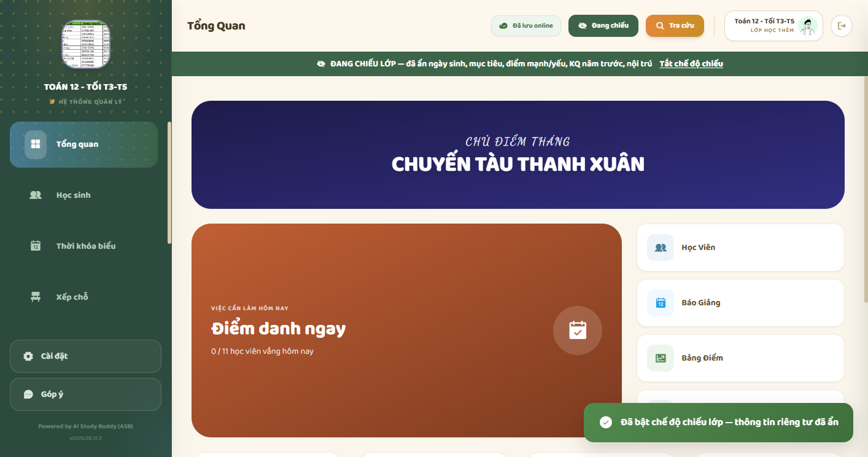Click the HỆ THỐNG QUẢN LÝ label
Screen dimensions: 868x457
pyautogui.click(x=90, y=102)
